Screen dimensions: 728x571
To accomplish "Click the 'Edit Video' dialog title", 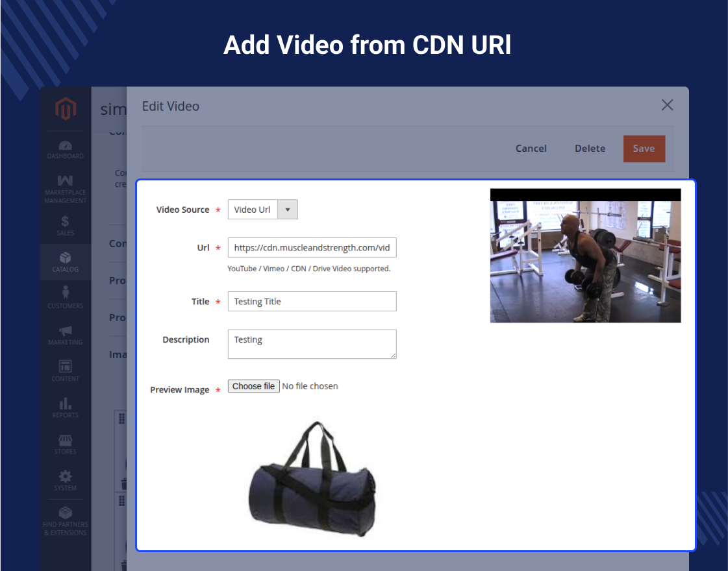I will [170, 106].
